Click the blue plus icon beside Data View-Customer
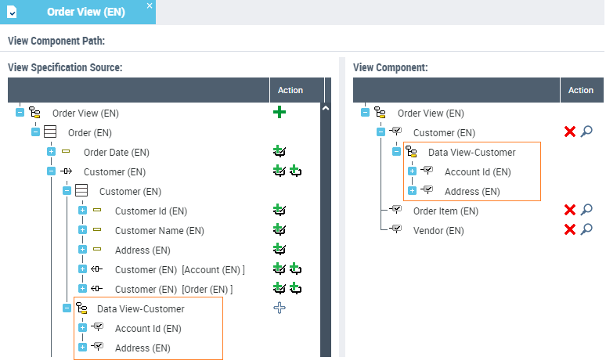 pos(280,308)
